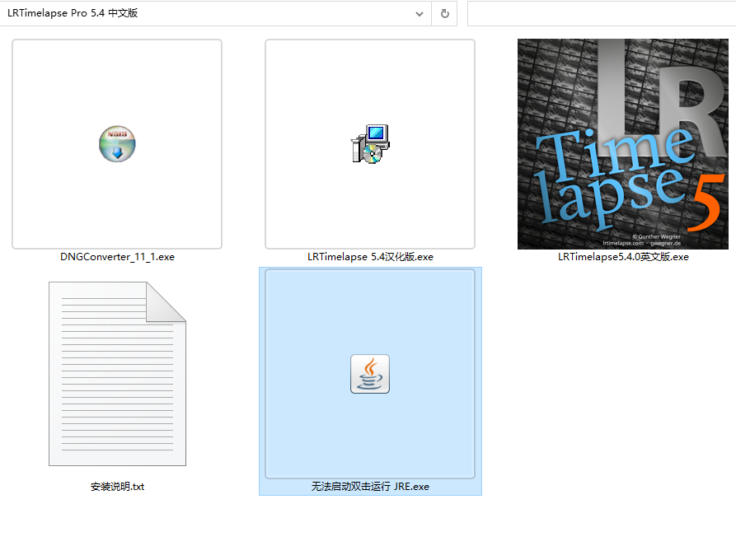Select the DNGConverter NSIS installer icon
Screen dimensions: 736x560
click(117, 144)
